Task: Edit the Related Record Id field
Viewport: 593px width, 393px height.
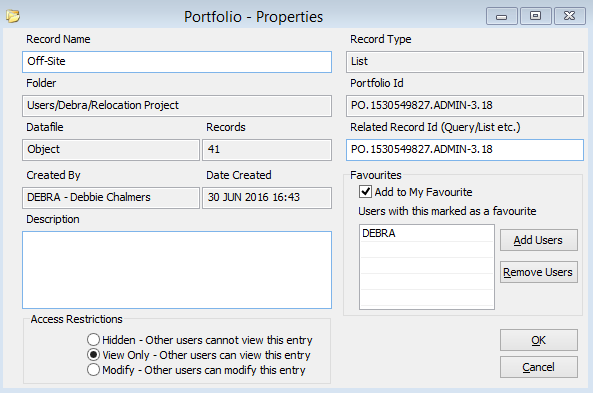Action: tap(465, 150)
